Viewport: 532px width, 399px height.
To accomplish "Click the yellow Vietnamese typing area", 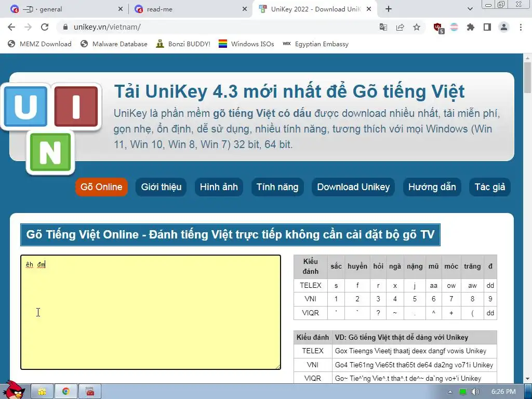I will tap(151, 312).
